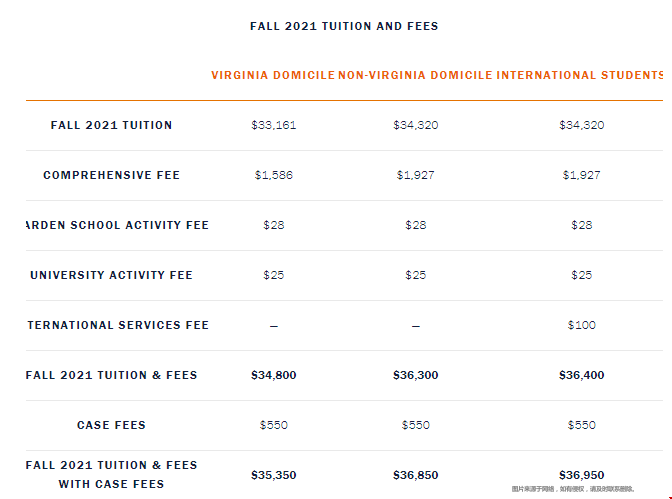Click the bold $36,300 total value
Screen dimensions: 672x499
(x=415, y=375)
